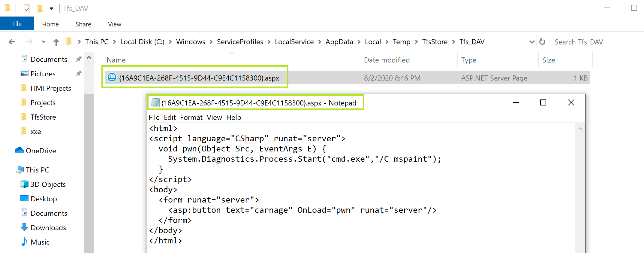The width and height of the screenshot is (644, 253).
Task: Click Local Disk (C:) in the address bar
Action: [142, 42]
